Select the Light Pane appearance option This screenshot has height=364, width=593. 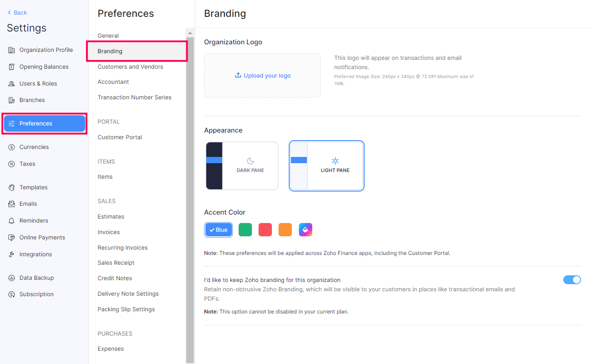pyautogui.click(x=326, y=166)
